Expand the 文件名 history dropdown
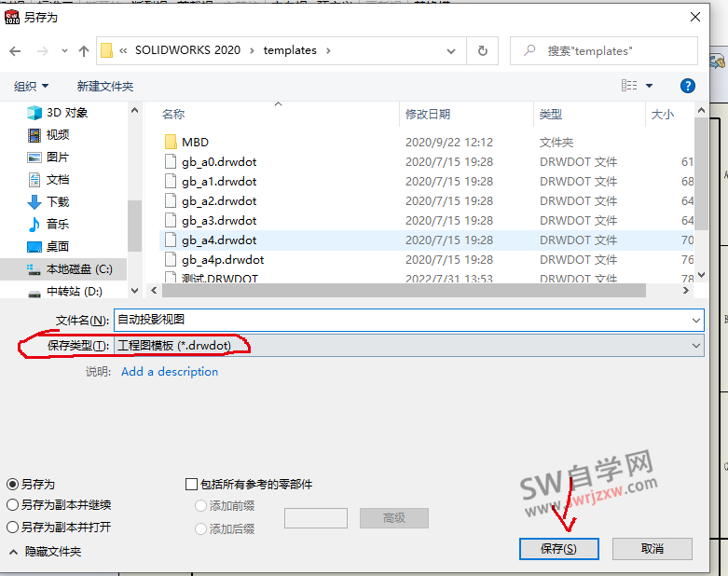 (x=696, y=320)
